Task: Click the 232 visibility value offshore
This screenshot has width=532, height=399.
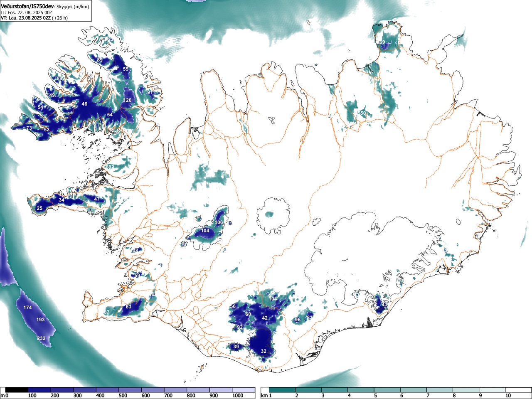Action: pos(41,338)
